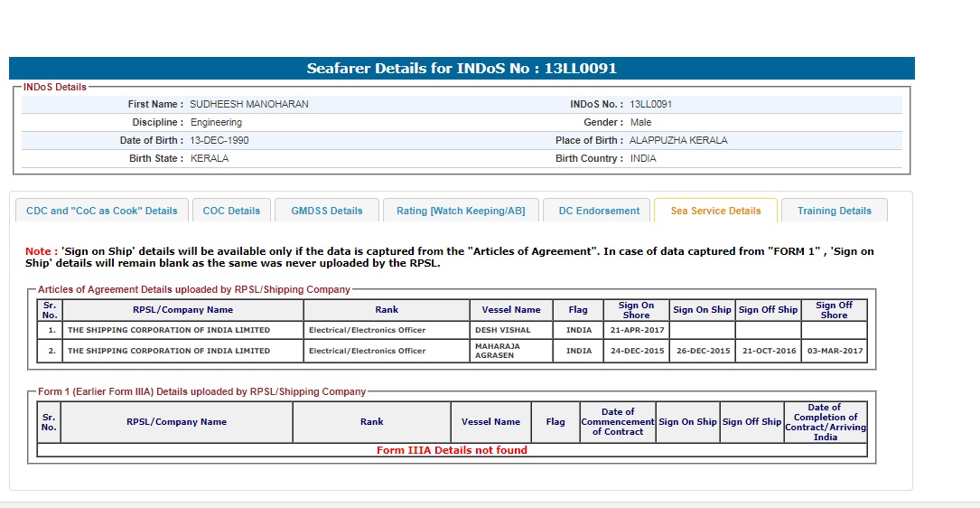Click the 03-MAR-2017 sign off shore date
Image resolution: width=980 pixels, height=508 pixels.
[834, 351]
